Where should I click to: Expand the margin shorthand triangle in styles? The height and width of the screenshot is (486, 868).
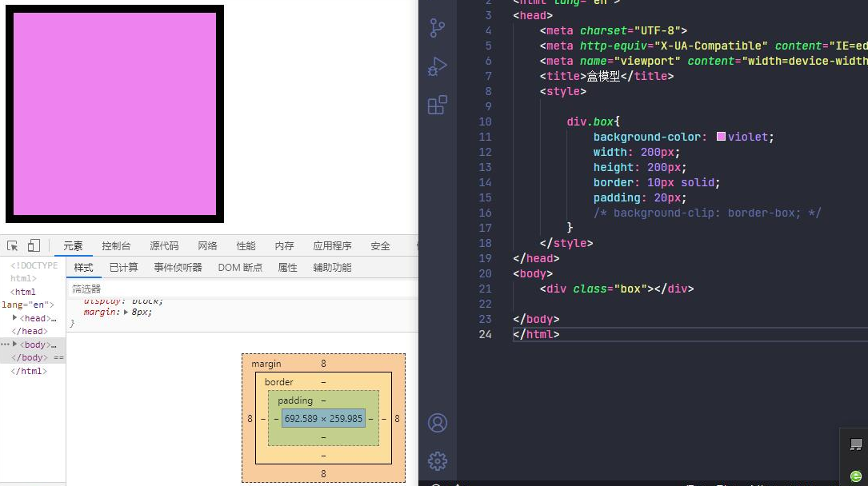[126, 312]
